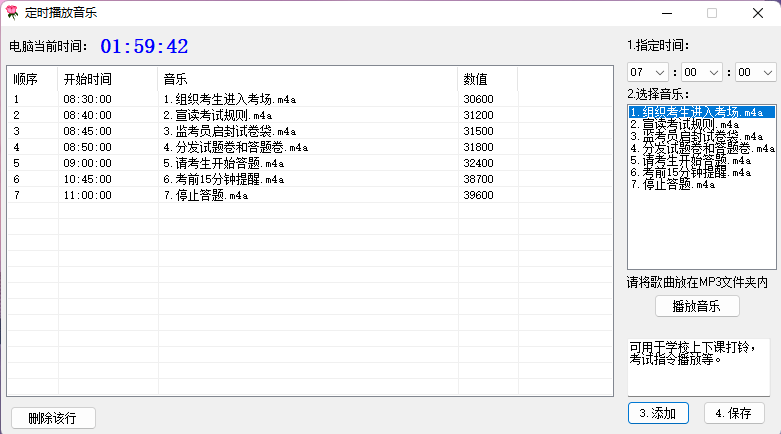This screenshot has width=781, height=434.
Task: Click 1.组织考生进入考场.m4a in table
Action: tap(230, 99)
